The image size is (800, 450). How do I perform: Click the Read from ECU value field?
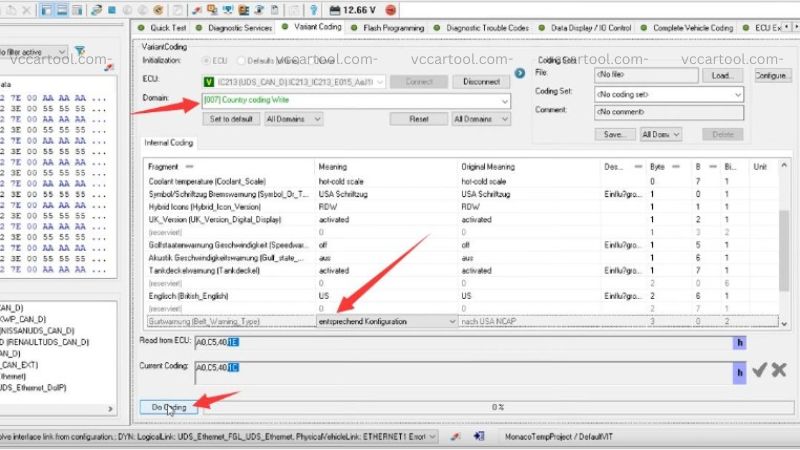(463, 343)
